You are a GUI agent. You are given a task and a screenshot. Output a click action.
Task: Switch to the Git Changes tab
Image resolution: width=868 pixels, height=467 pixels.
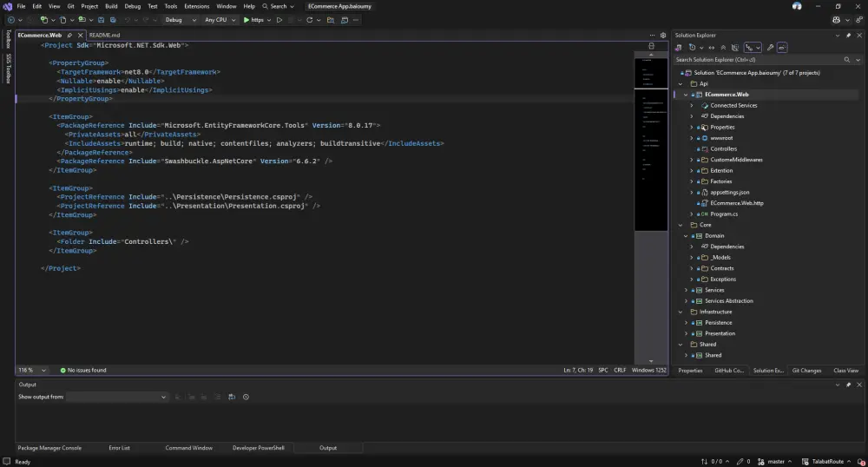coord(806,370)
